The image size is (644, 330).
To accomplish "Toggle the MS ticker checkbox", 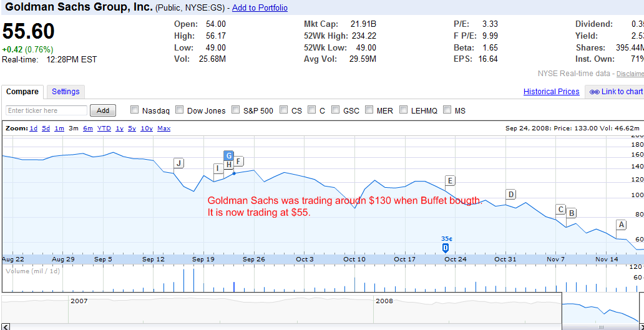I will coord(447,110).
